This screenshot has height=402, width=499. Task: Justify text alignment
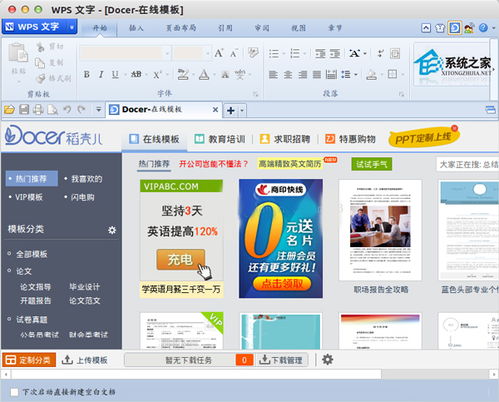[317, 74]
